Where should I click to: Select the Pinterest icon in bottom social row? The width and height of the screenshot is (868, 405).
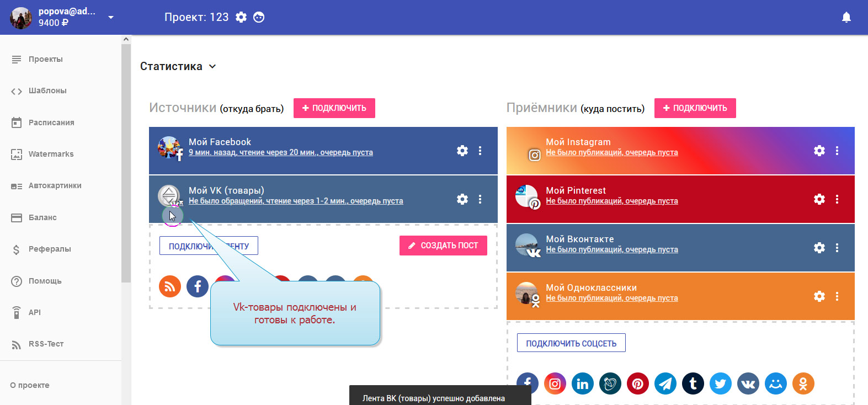638,383
